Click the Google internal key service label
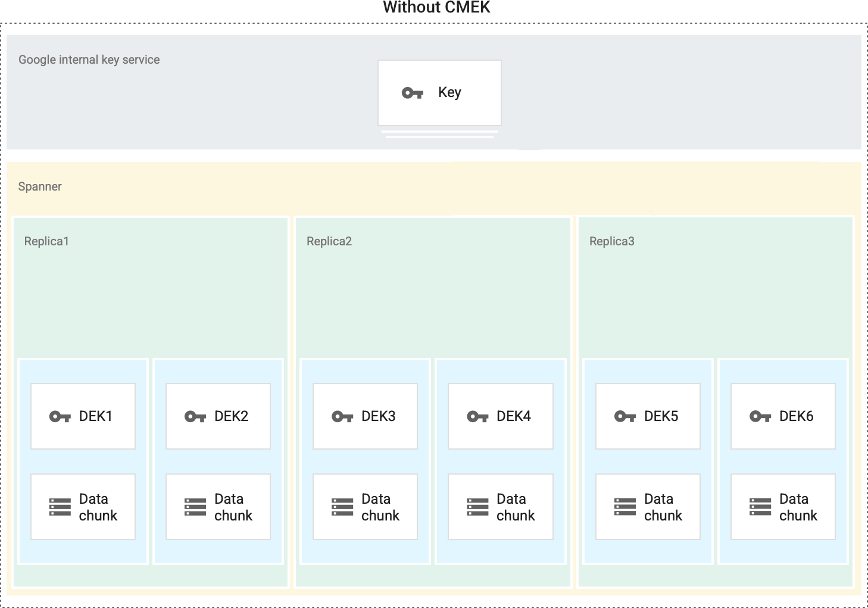Image resolution: width=868 pixels, height=608 pixels. click(x=89, y=60)
